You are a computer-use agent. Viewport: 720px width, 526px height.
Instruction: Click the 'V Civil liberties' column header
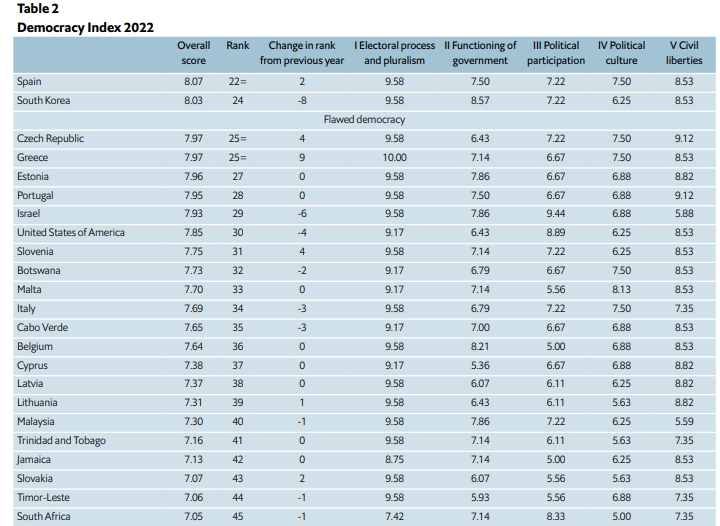pyautogui.click(x=684, y=53)
